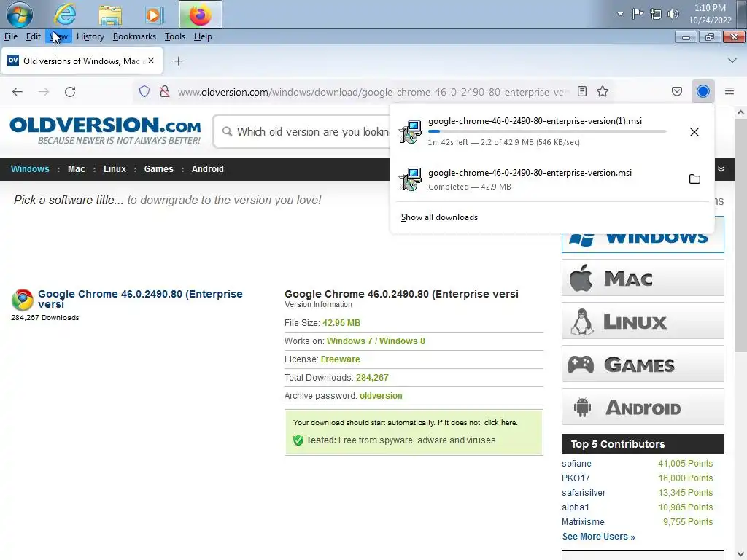The height and width of the screenshot is (560, 747).
Task: Click here link to start download
Action: (500, 422)
